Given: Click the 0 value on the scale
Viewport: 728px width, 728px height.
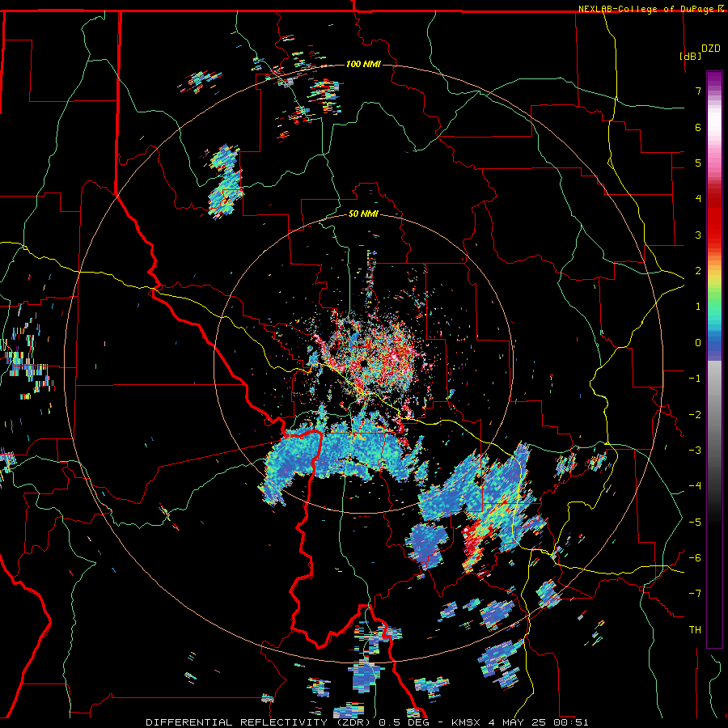Looking at the screenshot, I should tap(698, 343).
